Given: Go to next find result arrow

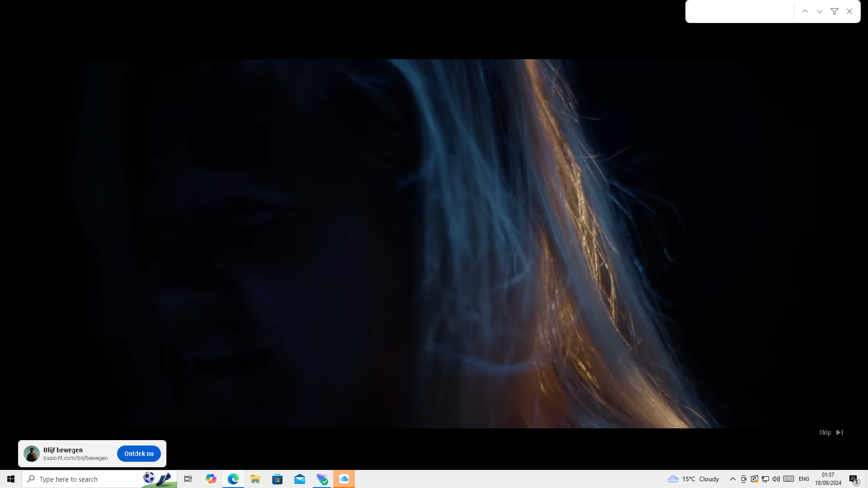Looking at the screenshot, I should coord(820,12).
